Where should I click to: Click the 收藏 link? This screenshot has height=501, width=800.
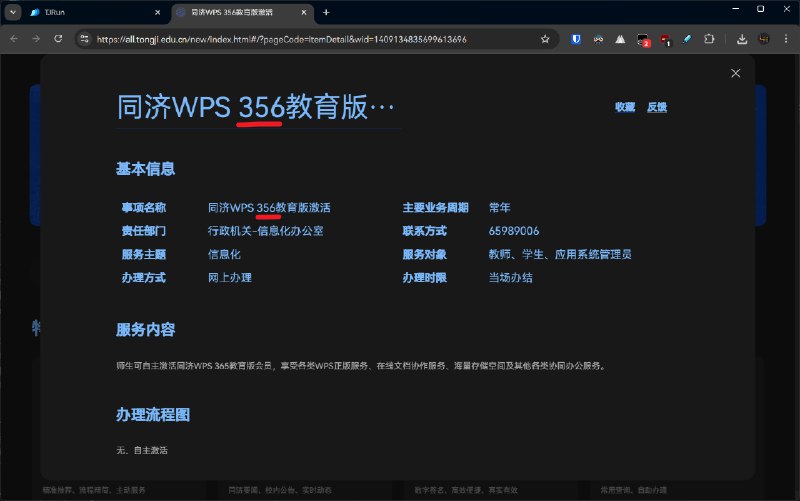(625, 107)
